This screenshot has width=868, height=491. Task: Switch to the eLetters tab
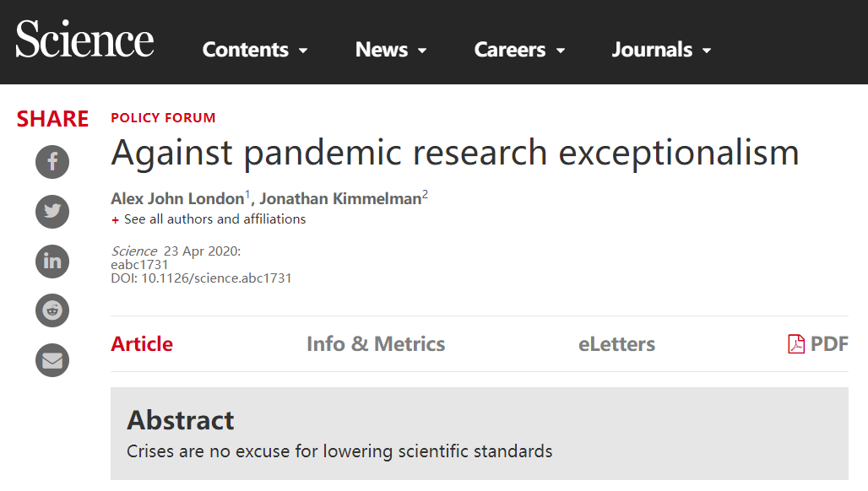(x=616, y=344)
